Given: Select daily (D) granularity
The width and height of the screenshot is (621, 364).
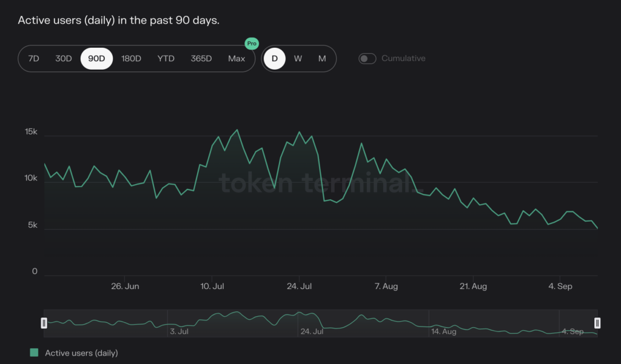Looking at the screenshot, I should tap(275, 59).
